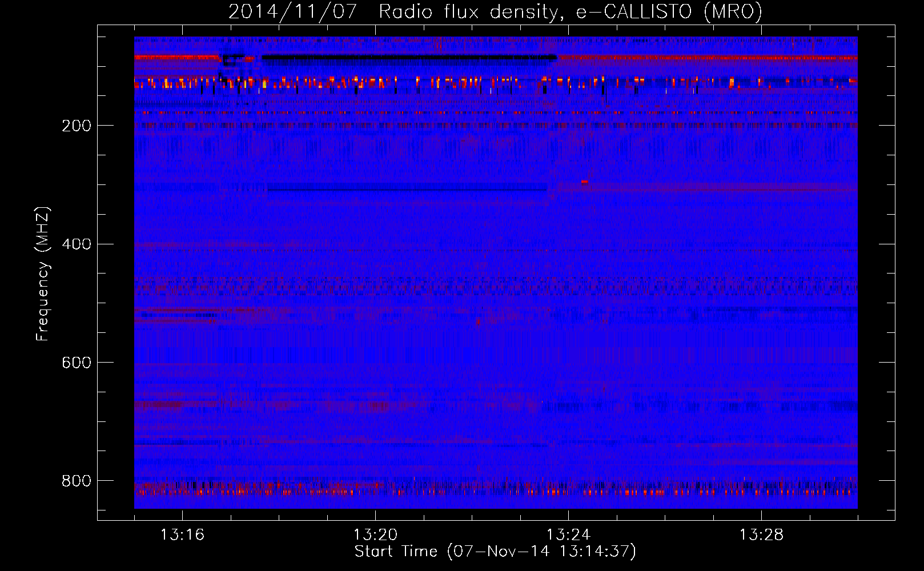Click the 'Frequency (MHZ)' axis label
The width and height of the screenshot is (924, 571).
point(43,274)
